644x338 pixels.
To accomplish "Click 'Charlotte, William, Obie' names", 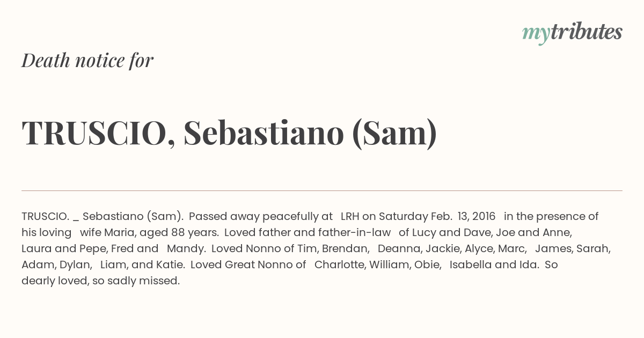I will [378, 264].
